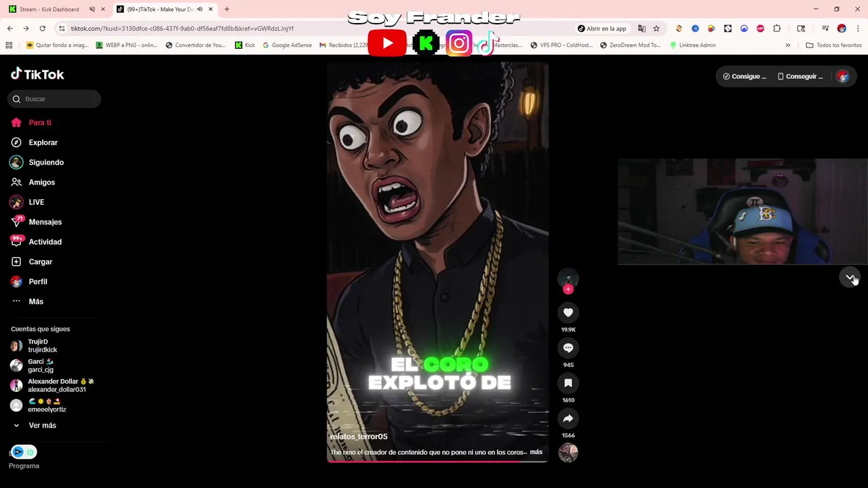
Task: Click 'Abrir en la app' button
Action: coord(602,28)
